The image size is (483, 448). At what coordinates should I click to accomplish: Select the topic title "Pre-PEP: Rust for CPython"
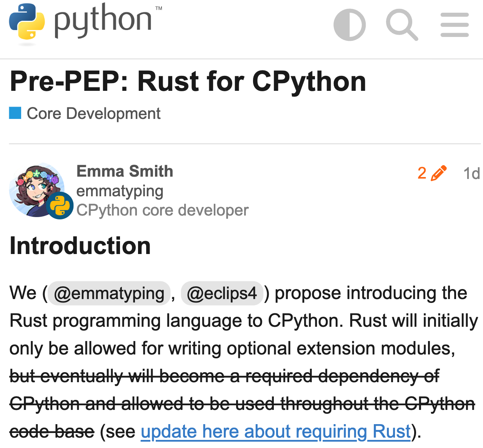pos(188,80)
